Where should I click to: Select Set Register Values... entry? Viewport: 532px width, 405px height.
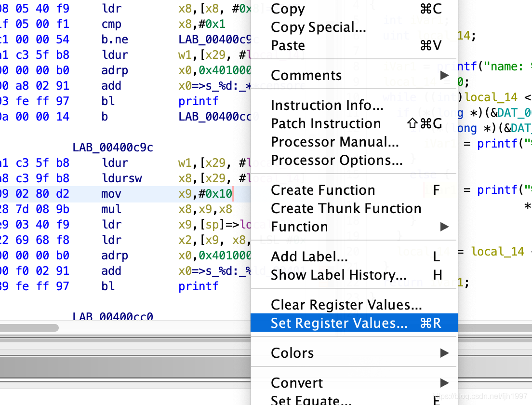pos(354,323)
